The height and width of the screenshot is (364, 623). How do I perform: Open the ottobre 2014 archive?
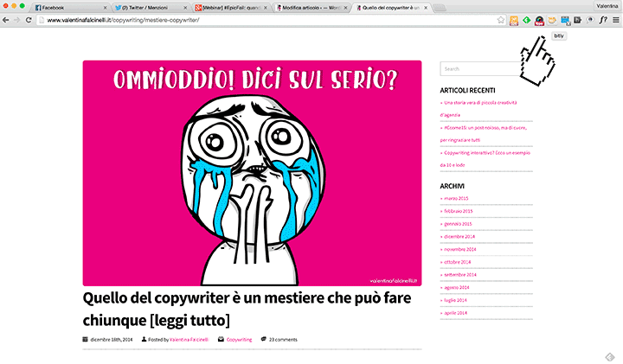pyautogui.click(x=458, y=262)
